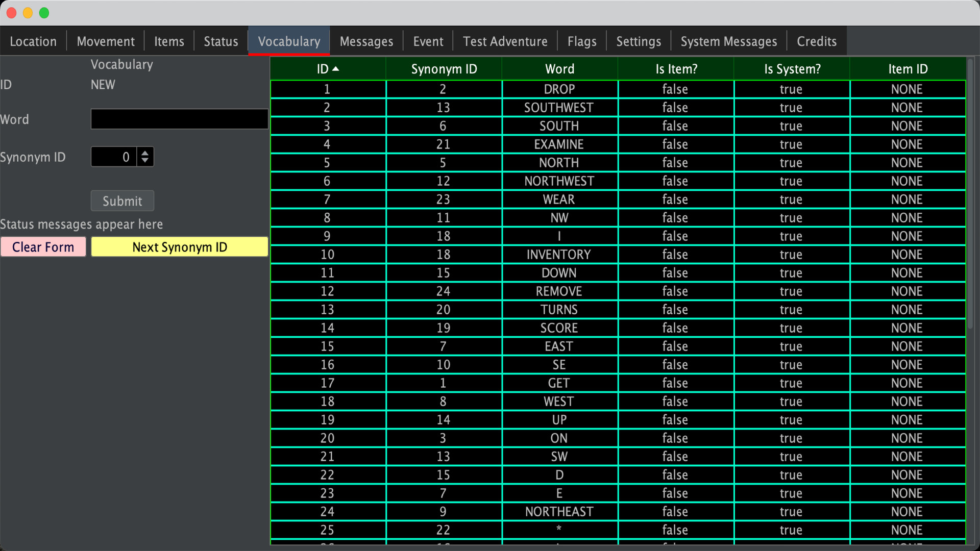Click the Vocabulary tab
Image resolution: width=980 pixels, height=551 pixels.
[289, 41]
